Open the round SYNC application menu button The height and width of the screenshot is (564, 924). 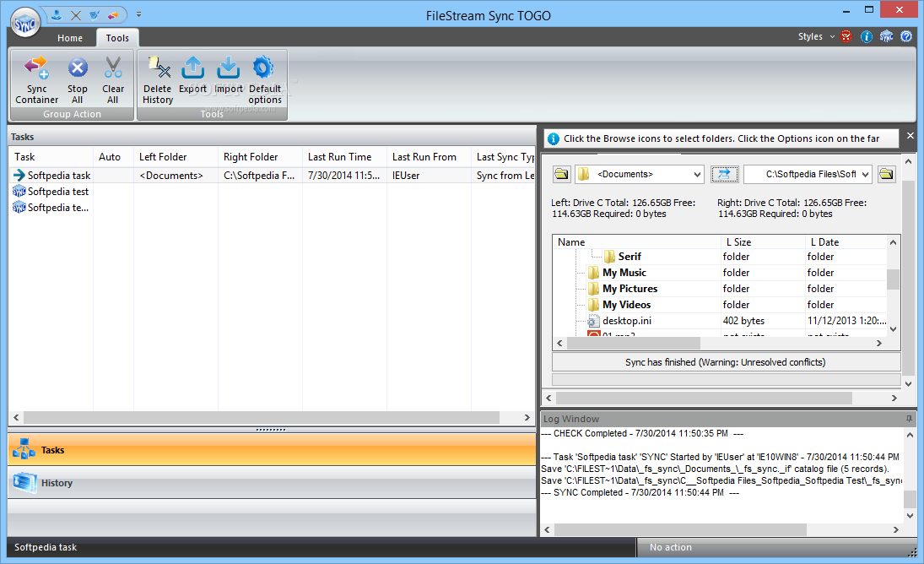tap(25, 23)
